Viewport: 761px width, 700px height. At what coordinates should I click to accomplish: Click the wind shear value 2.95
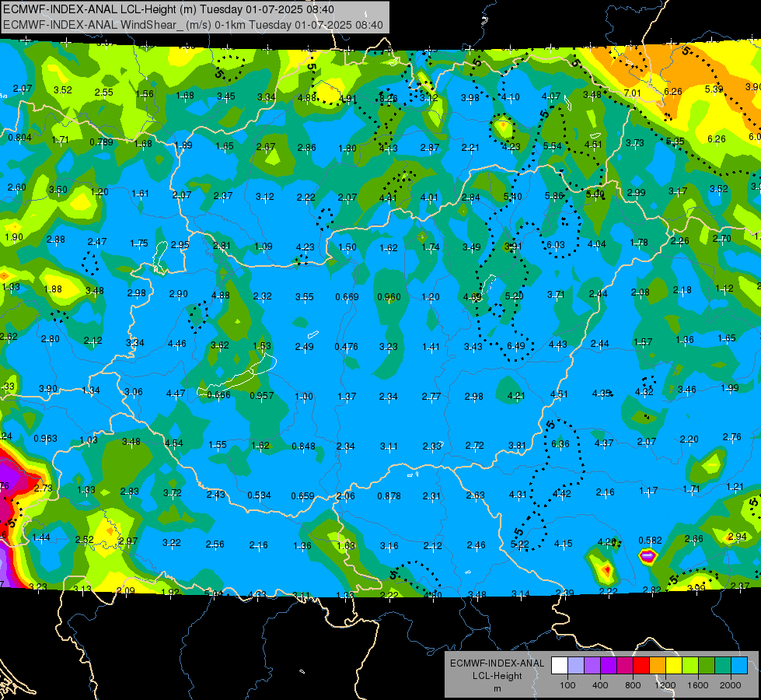pyautogui.click(x=180, y=244)
